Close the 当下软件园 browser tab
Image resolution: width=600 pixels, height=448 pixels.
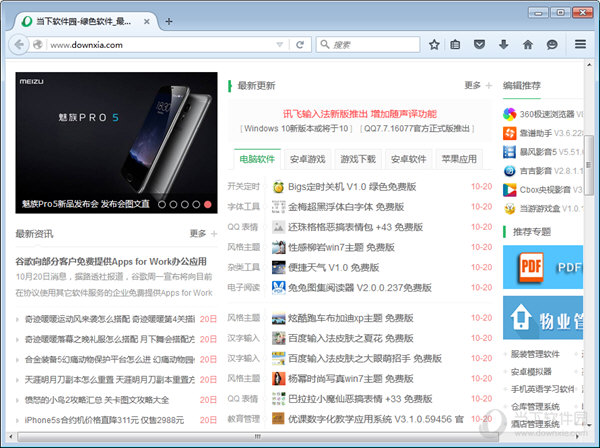point(147,22)
